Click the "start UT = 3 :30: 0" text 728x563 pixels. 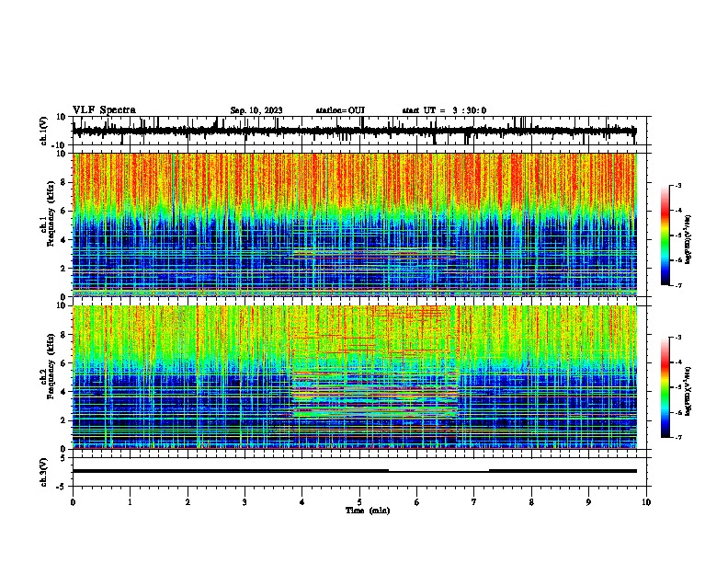point(444,110)
